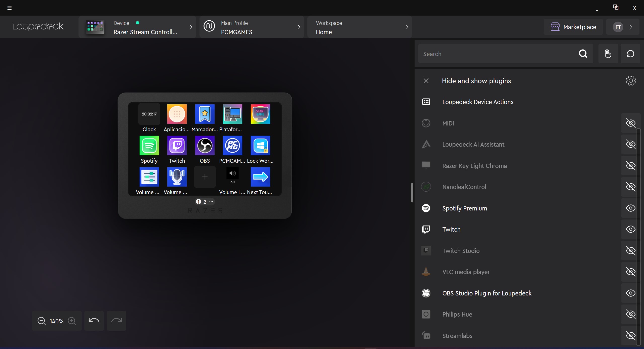Click the search magnifier icon

click(583, 54)
